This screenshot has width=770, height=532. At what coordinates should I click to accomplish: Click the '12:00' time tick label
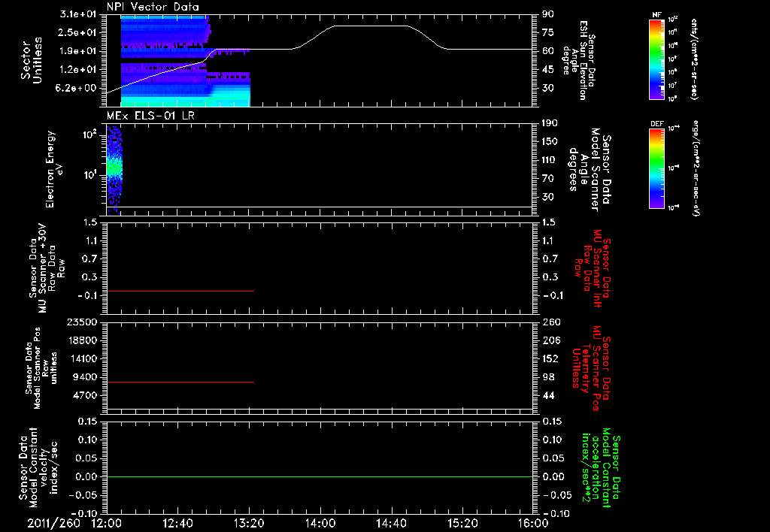pyautogui.click(x=107, y=523)
